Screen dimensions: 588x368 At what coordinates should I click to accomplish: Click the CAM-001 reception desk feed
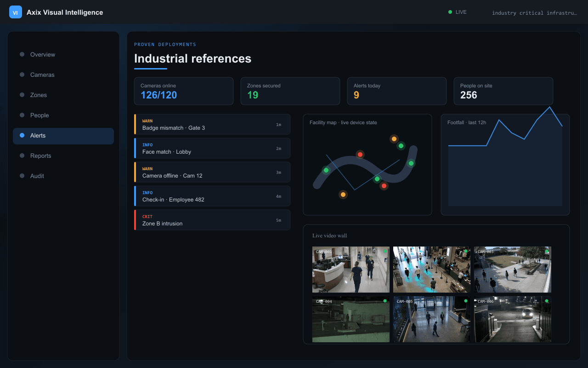351,270
